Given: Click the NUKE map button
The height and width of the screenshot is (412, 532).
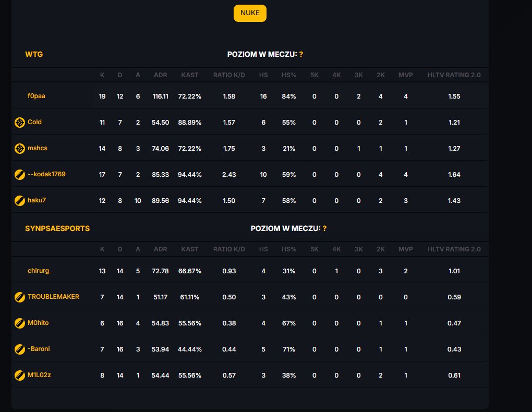Looking at the screenshot, I should point(250,13).
